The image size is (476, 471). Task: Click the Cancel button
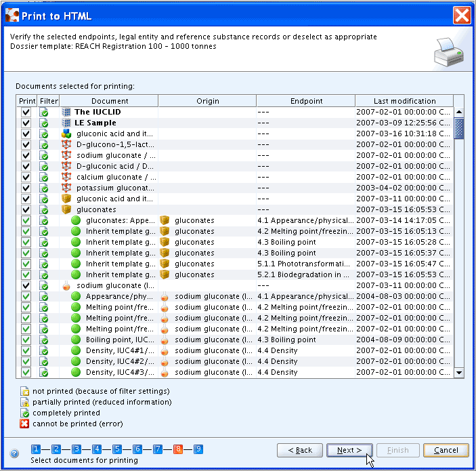(x=446, y=450)
